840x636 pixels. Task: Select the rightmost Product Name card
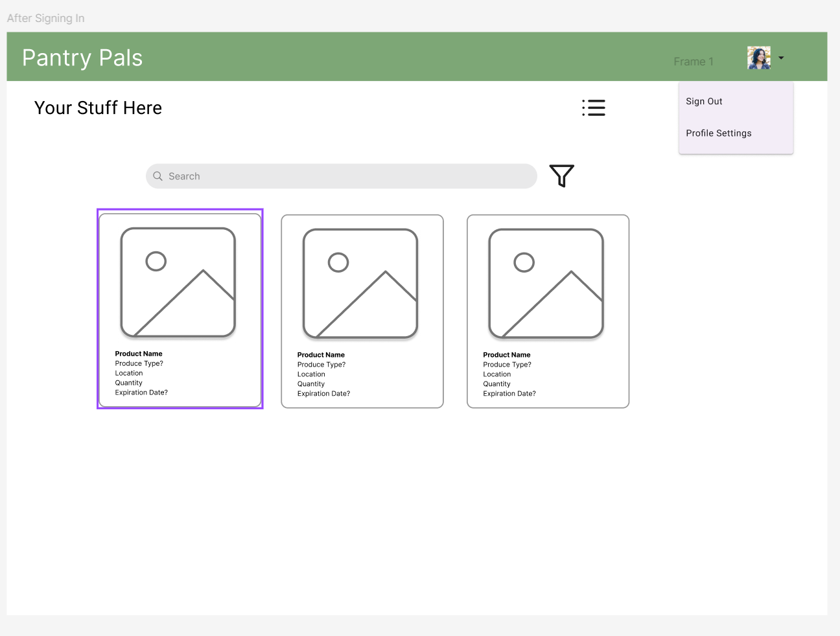tap(548, 311)
